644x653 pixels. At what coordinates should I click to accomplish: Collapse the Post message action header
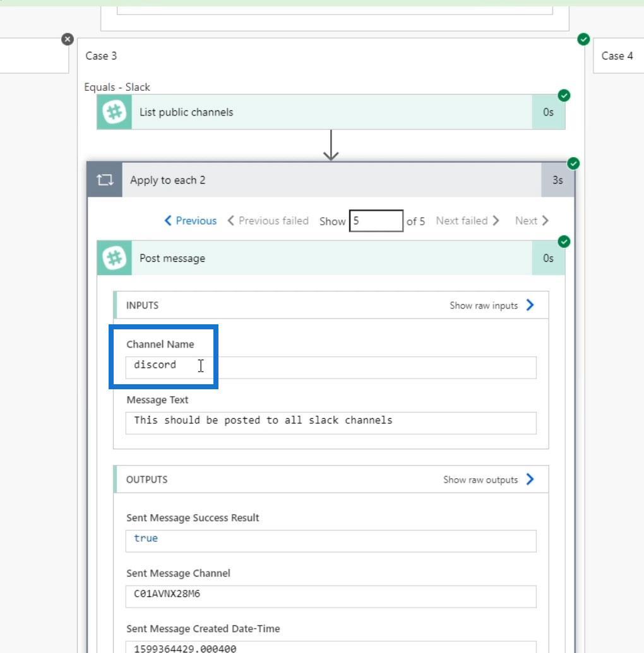(331, 258)
